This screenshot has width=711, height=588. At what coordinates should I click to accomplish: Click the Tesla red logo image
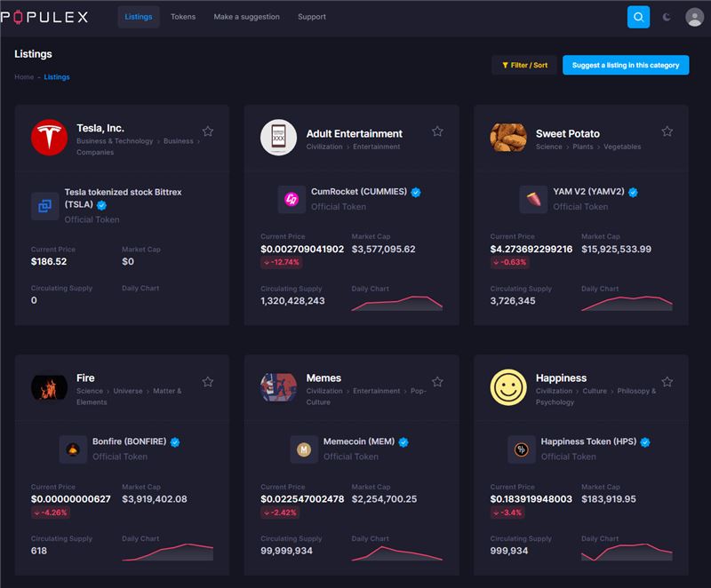click(x=49, y=138)
